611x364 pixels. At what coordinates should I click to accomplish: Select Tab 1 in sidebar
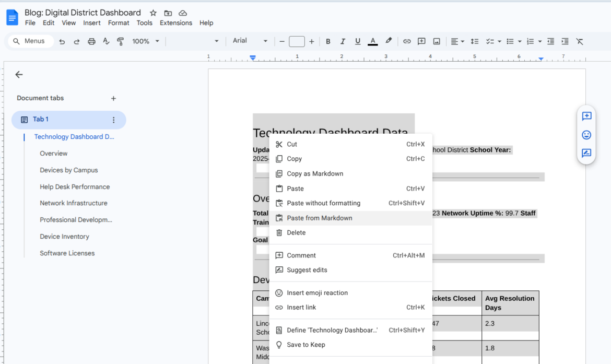click(68, 120)
